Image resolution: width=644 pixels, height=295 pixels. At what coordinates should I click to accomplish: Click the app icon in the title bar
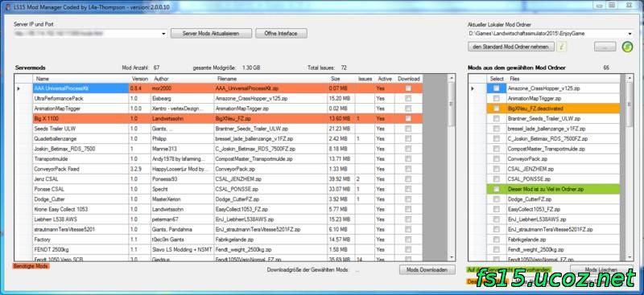8,5
